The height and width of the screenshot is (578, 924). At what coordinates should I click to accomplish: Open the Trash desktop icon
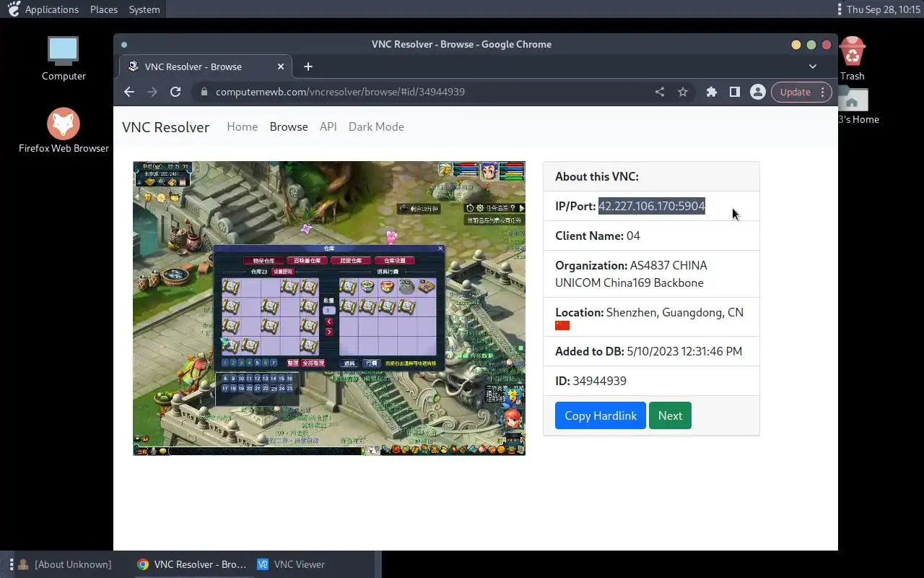(853, 59)
